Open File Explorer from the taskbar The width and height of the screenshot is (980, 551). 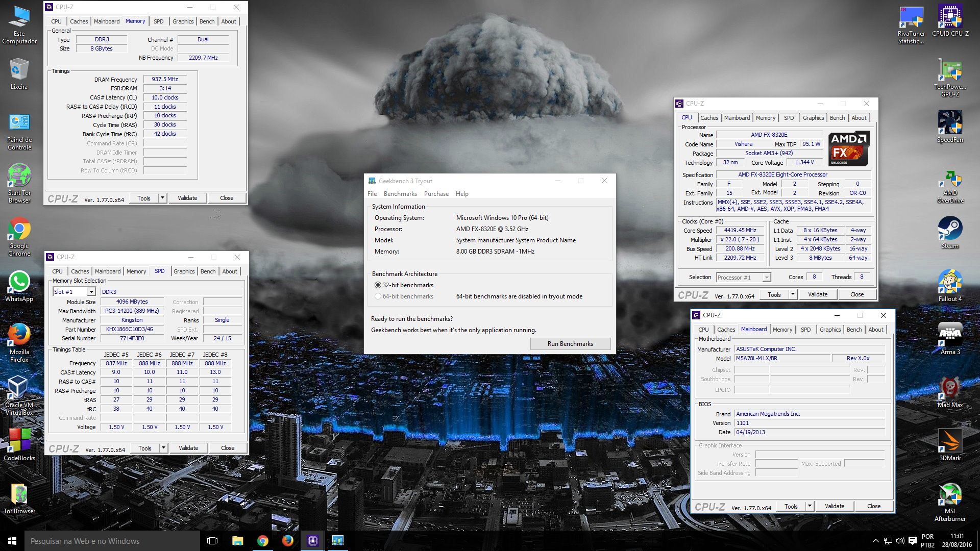coord(237,541)
